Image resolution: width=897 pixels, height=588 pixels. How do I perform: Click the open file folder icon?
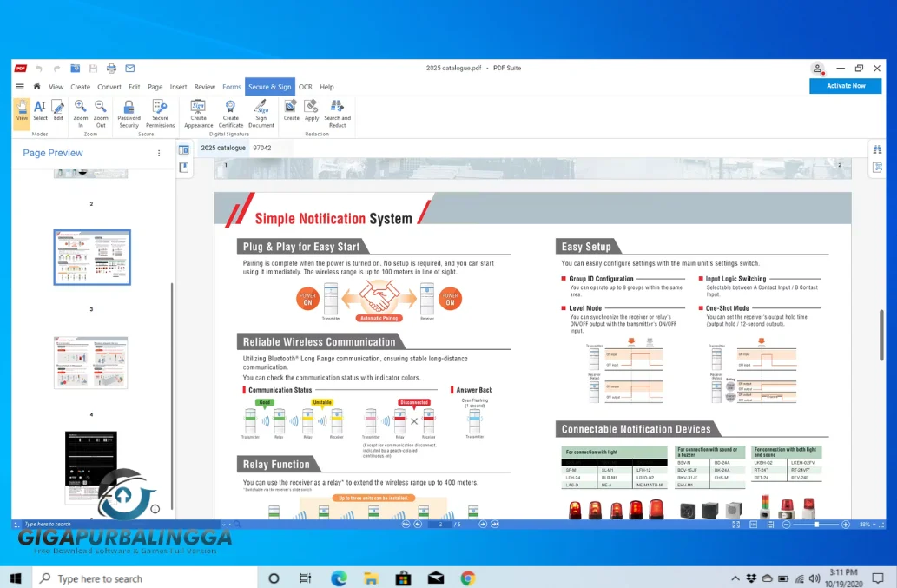[75, 69]
